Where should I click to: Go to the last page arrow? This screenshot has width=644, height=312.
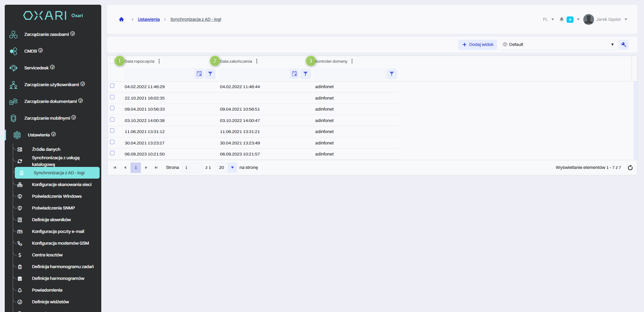[x=156, y=168]
